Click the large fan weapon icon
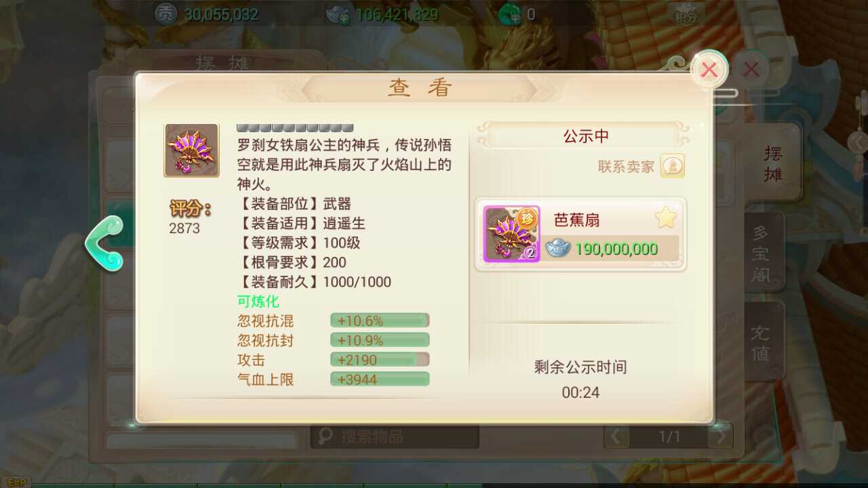 click(x=191, y=150)
